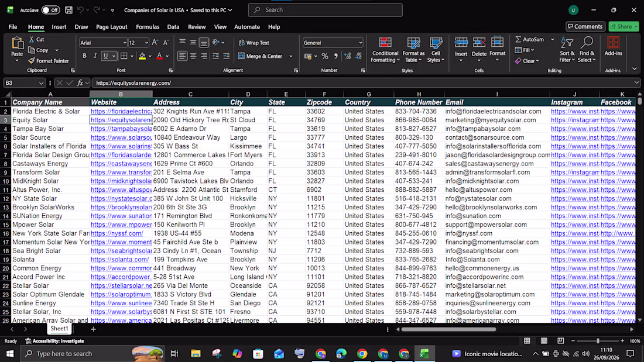Open Find & Select tool

coord(587,50)
